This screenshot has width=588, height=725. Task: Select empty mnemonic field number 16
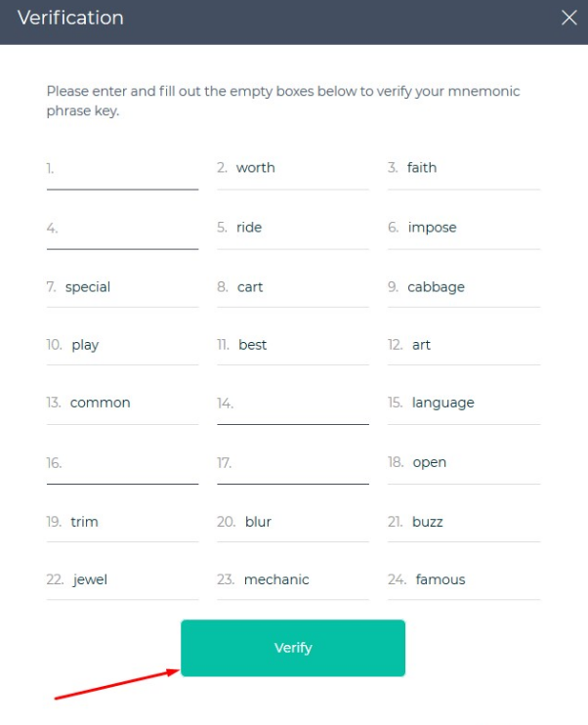(122, 463)
